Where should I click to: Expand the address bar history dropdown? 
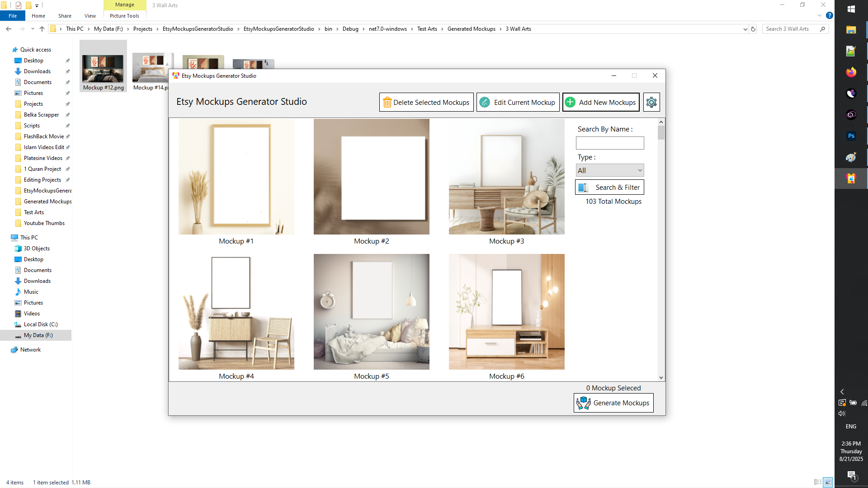coord(746,28)
